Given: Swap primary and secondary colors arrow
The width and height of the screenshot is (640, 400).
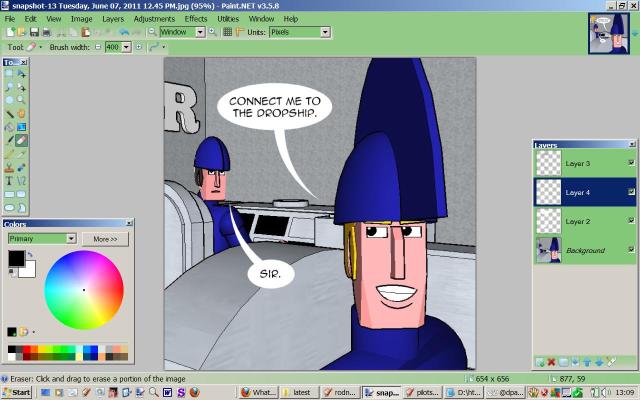Looking at the screenshot, I should pyautogui.click(x=32, y=255).
